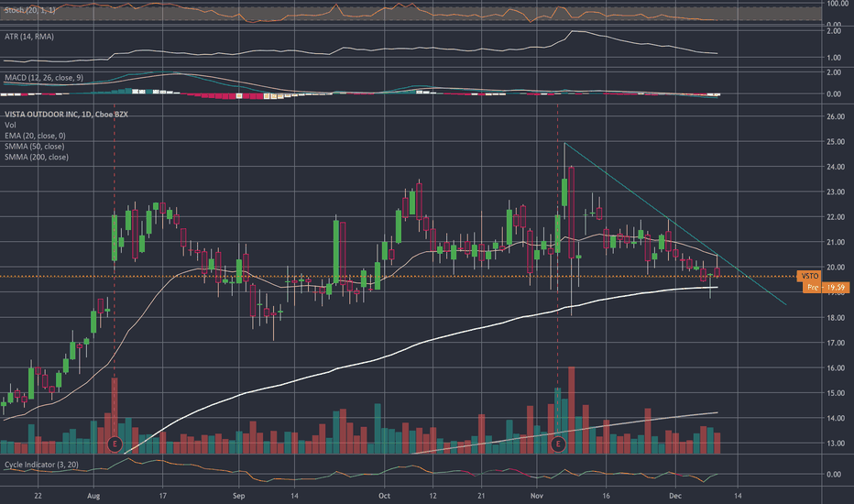Viewport: 854px width, 504px height.
Task: Select the VSTO price label tag
Action: (809, 276)
